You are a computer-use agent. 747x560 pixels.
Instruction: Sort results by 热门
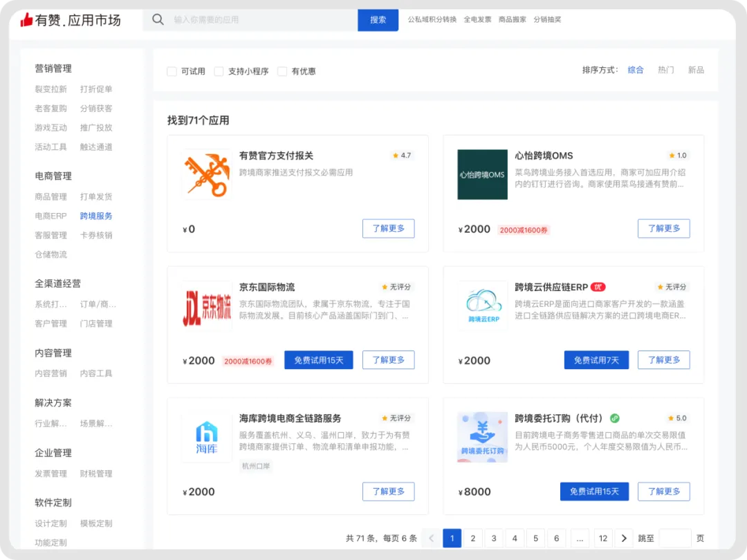click(665, 70)
